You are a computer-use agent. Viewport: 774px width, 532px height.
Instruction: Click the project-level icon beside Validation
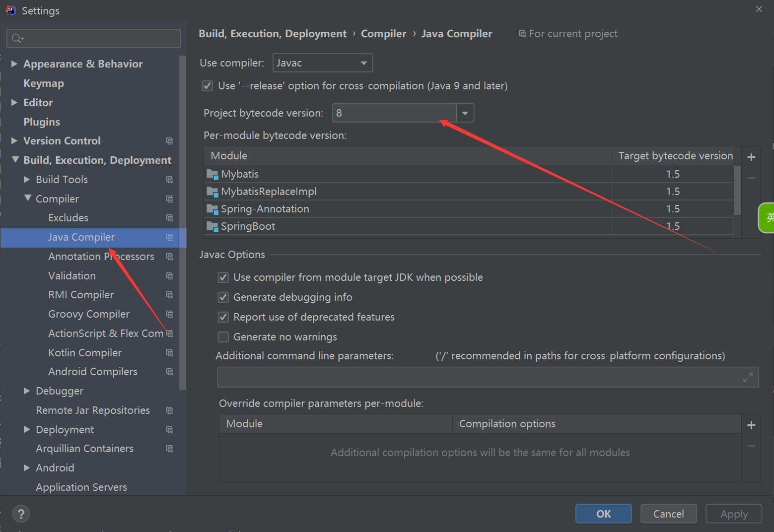click(x=170, y=276)
